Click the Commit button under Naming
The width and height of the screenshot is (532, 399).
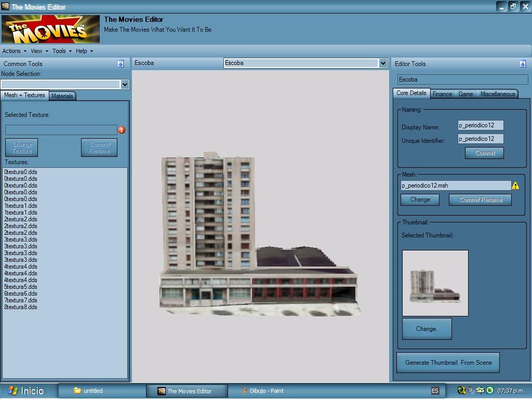(485, 153)
